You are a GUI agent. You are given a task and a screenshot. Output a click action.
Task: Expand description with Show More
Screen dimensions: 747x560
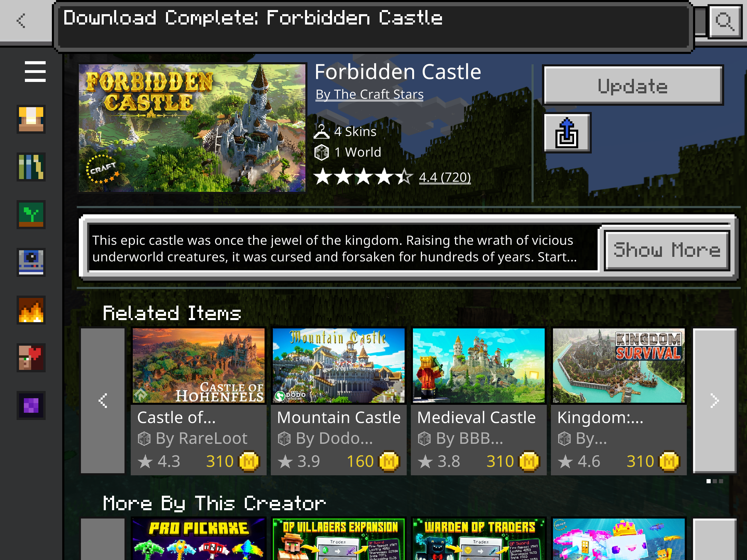(x=667, y=250)
